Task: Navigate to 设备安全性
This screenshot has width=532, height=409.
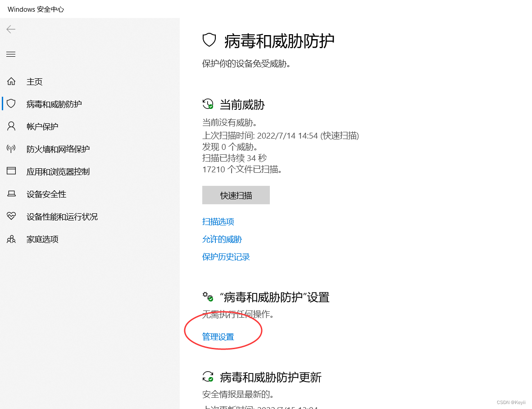Action: point(46,194)
